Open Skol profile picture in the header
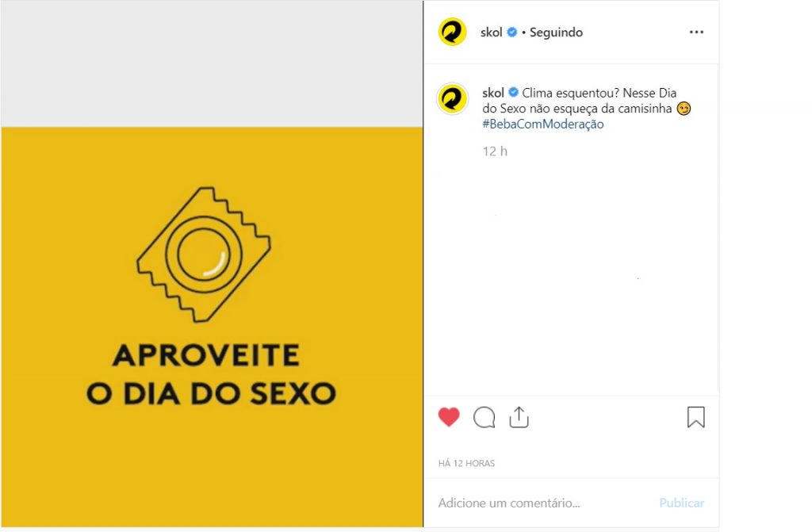The height and width of the screenshot is (532, 812). point(452,33)
